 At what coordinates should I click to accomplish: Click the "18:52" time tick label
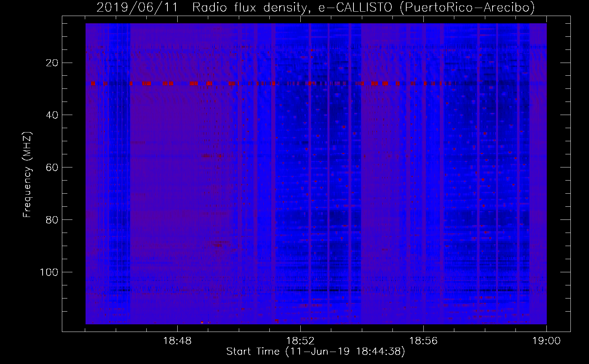(x=300, y=341)
